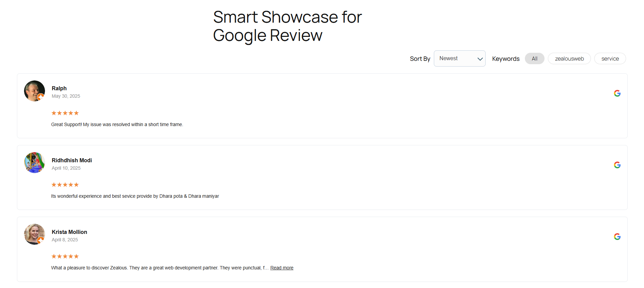Open Krista Mollion's profile avatar

(35, 234)
